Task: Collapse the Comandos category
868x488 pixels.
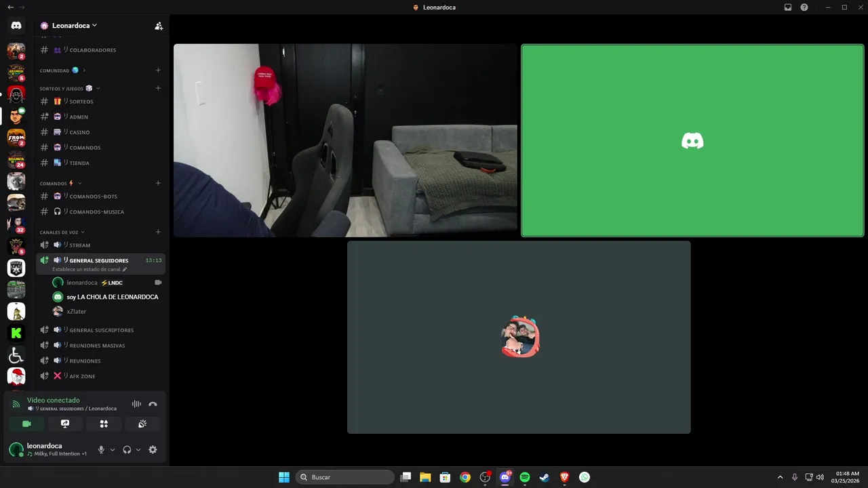Action: (x=79, y=183)
